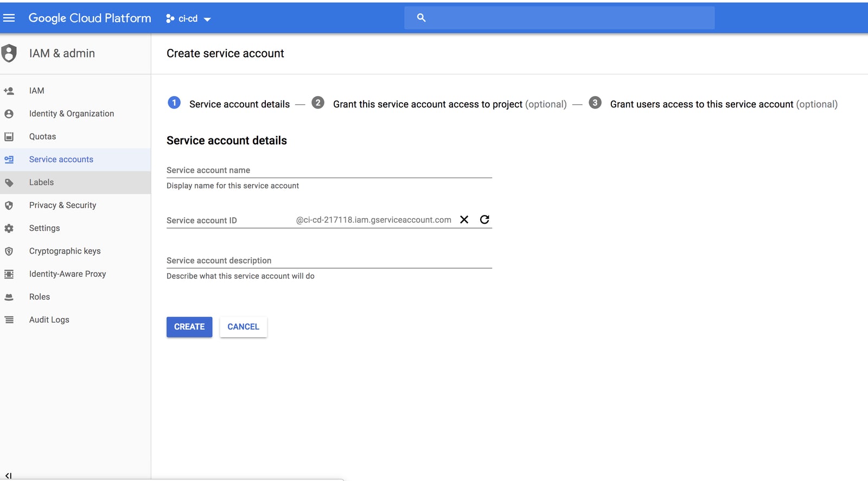This screenshot has height=481, width=868.
Task: Open Audit Logs page
Action: [x=75, y=320]
